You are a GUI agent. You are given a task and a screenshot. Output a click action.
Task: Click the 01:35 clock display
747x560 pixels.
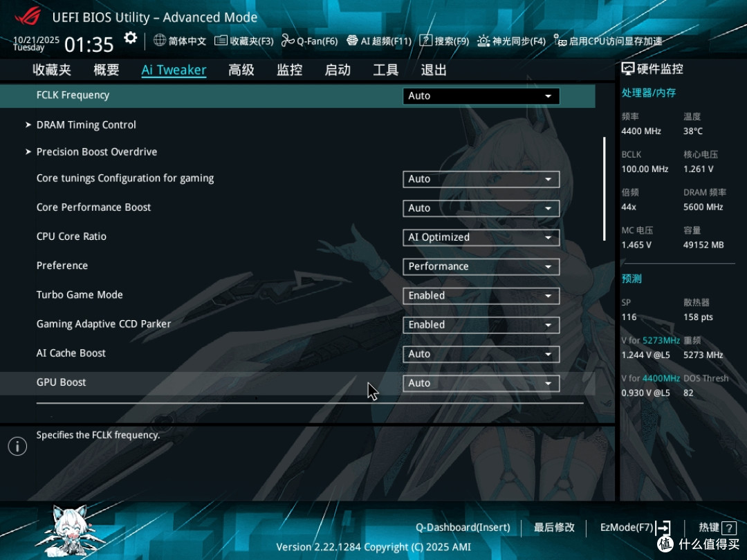click(x=89, y=45)
